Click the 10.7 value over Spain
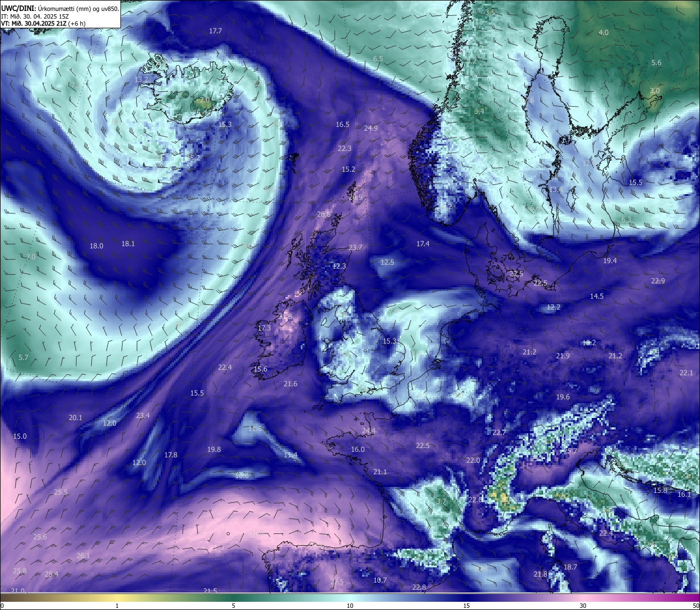Viewport: 700px width, 610px height. tap(380, 580)
